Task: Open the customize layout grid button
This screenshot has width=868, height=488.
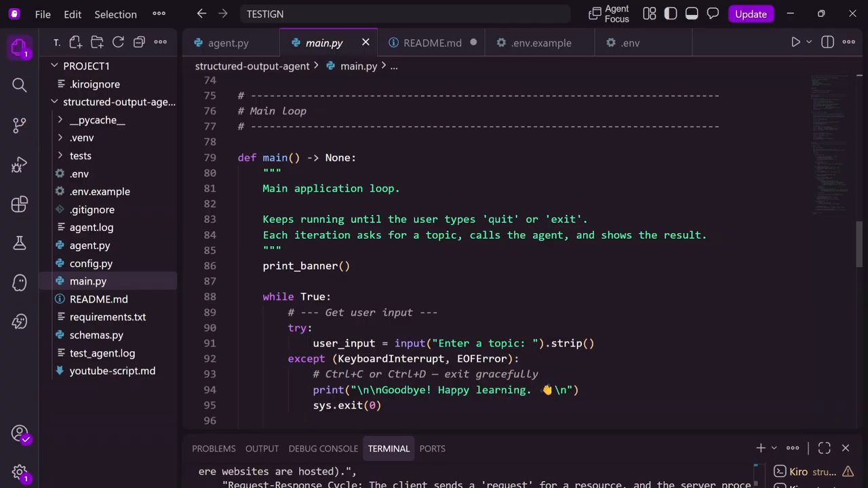Action: click(x=650, y=14)
